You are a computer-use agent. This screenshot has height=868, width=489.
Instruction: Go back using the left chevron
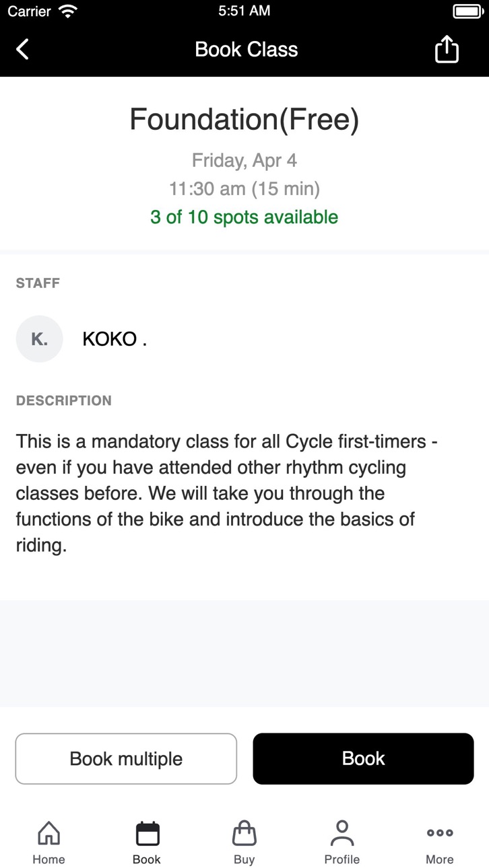[x=22, y=49]
